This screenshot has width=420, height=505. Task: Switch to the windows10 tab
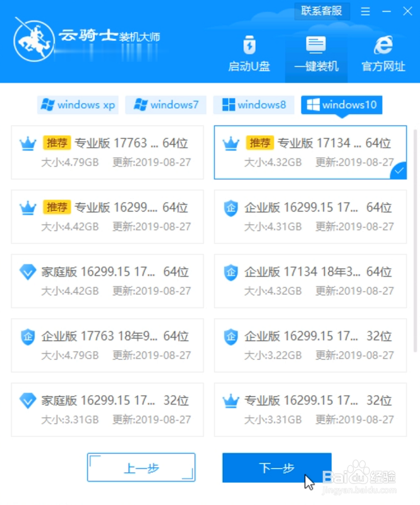(x=342, y=105)
